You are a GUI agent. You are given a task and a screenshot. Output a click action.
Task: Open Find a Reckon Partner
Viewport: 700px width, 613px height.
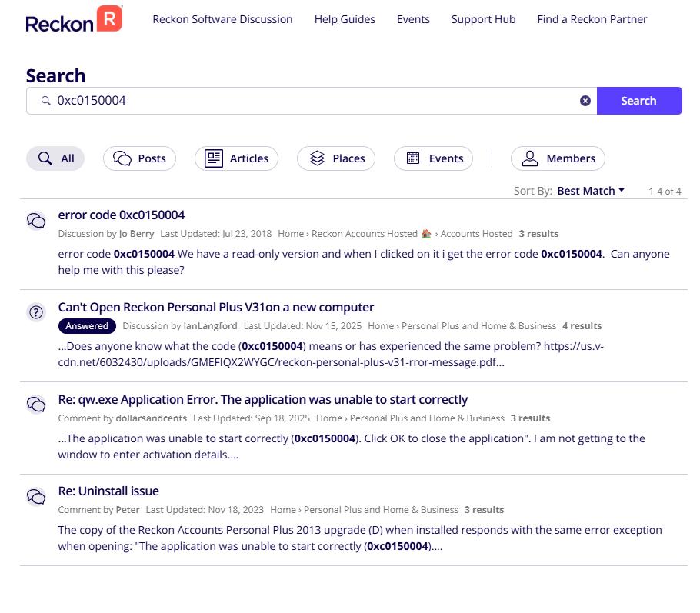(592, 19)
